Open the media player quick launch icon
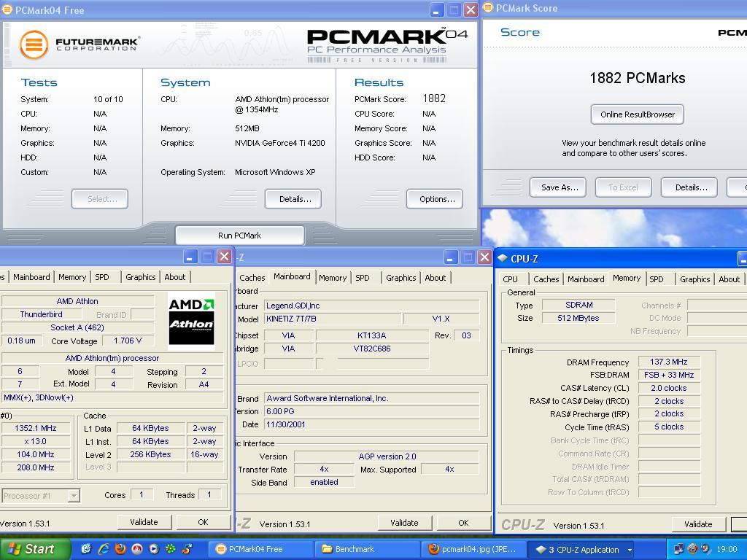747x560 pixels. [154, 549]
